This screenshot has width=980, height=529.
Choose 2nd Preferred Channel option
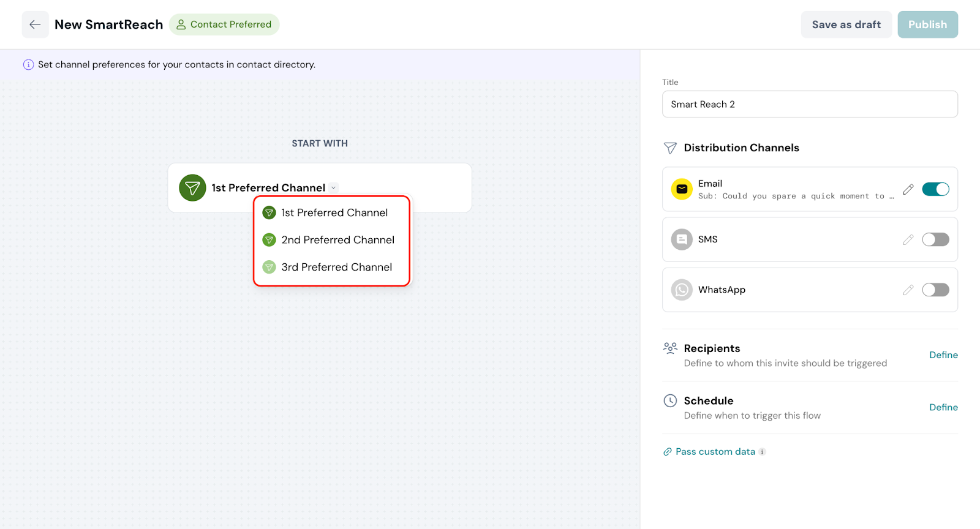[337, 240]
